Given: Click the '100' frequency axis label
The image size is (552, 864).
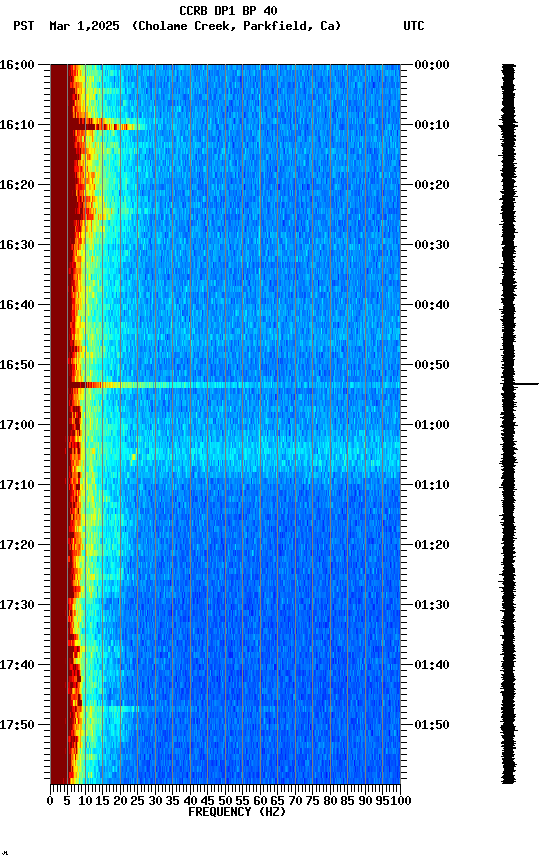Looking at the screenshot, I should [401, 801].
